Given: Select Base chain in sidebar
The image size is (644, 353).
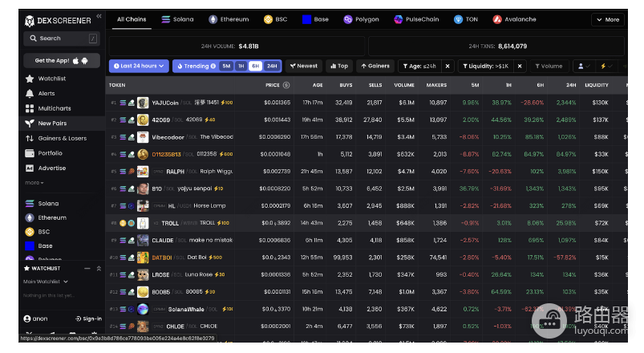Looking at the screenshot, I should tap(45, 245).
